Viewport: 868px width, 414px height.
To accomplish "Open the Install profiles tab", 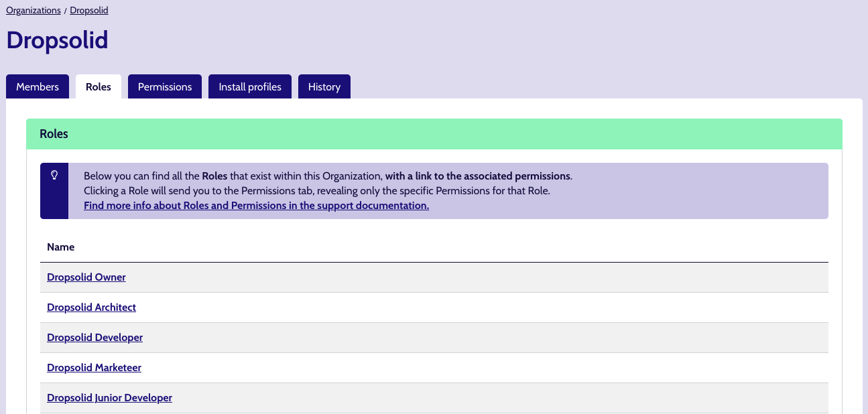I will 250,86.
